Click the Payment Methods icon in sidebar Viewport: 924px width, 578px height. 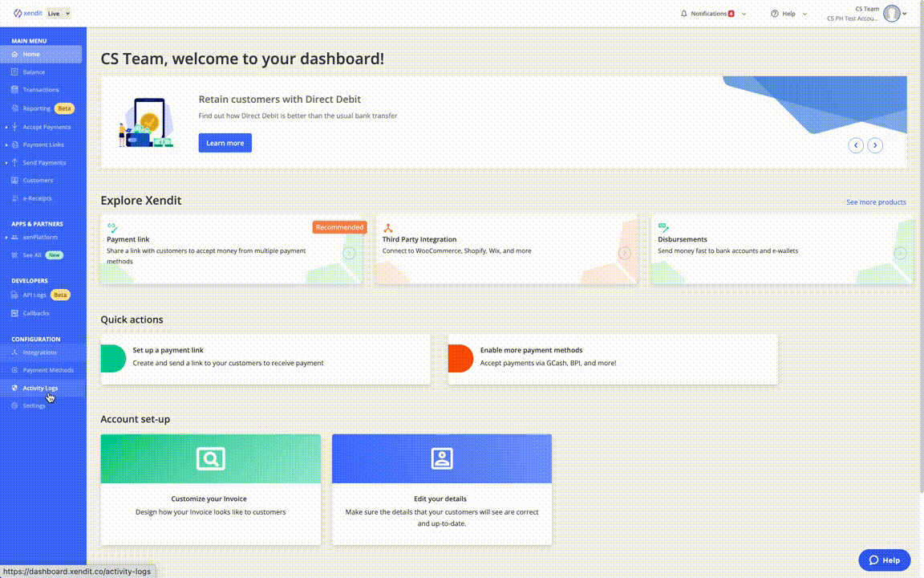point(14,370)
